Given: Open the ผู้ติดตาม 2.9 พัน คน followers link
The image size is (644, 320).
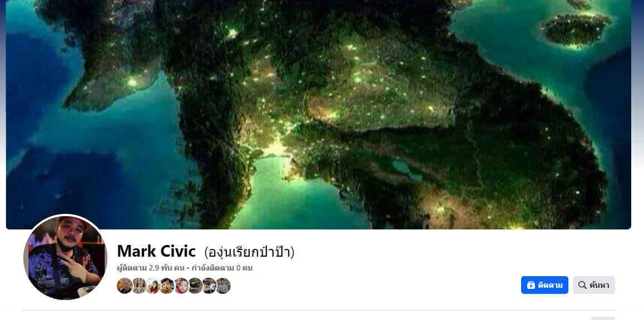Looking at the screenshot, I should [150, 268].
